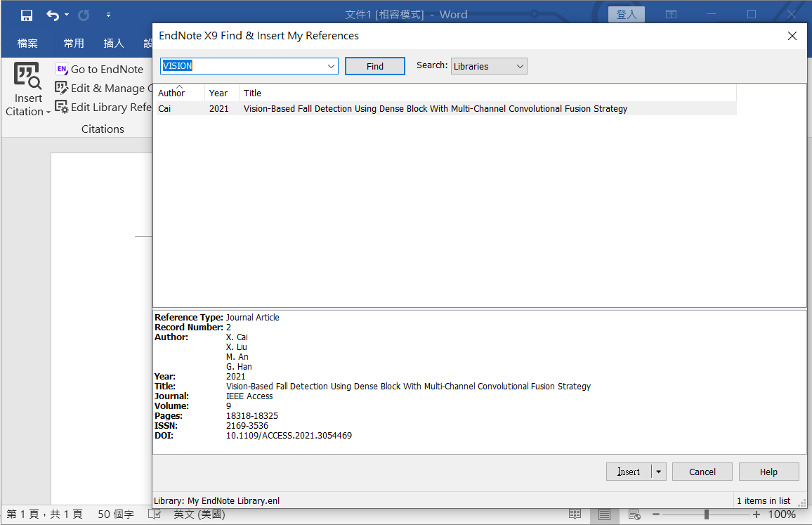
Task: Click the ribbon display options icon
Action: (x=671, y=15)
